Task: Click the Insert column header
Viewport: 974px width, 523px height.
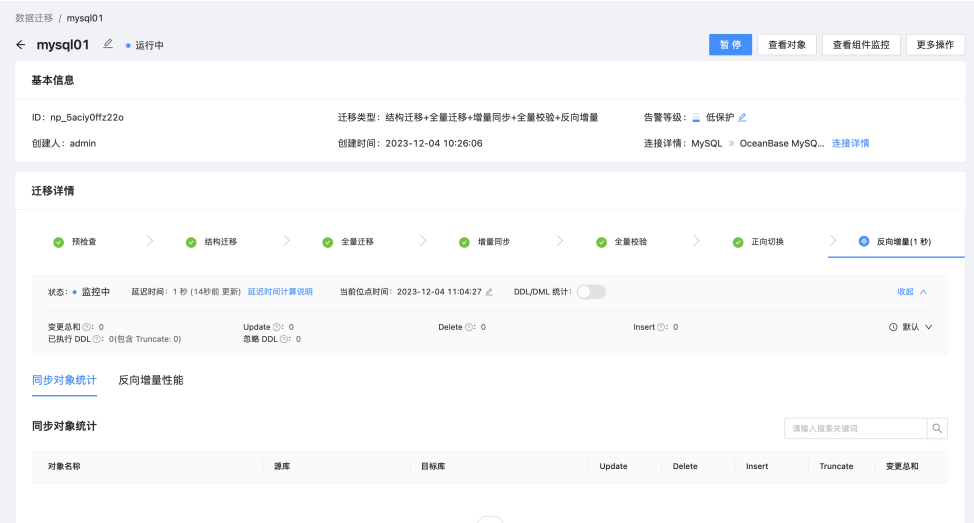Action: [757, 466]
